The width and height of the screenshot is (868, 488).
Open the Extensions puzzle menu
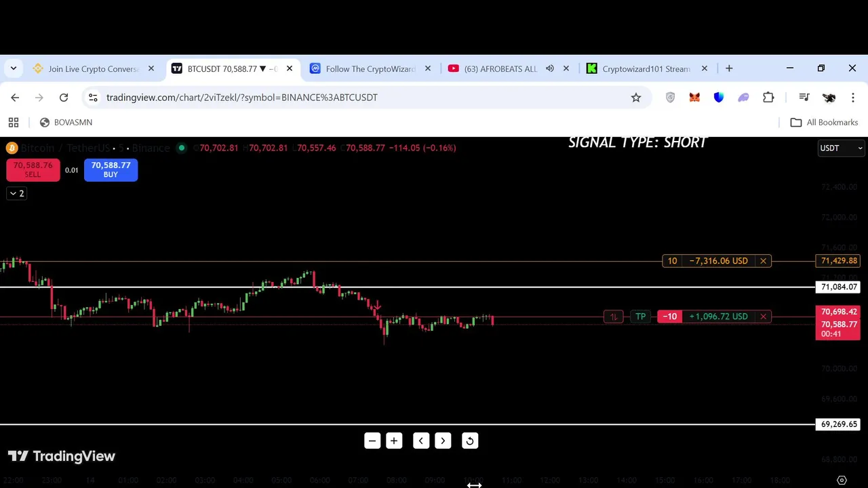(x=768, y=98)
